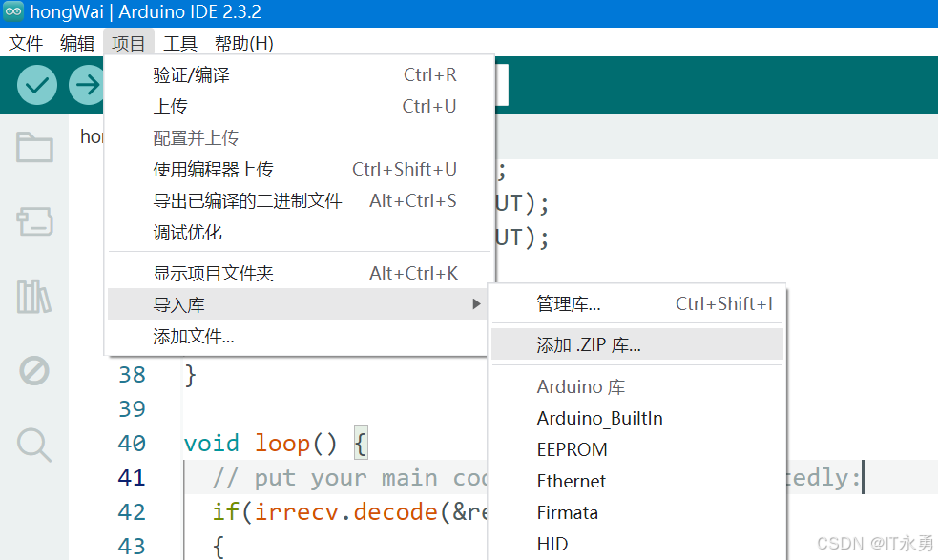Choose 添加 .ZIP 库... in submenu
This screenshot has height=560, width=938.
tap(637, 344)
